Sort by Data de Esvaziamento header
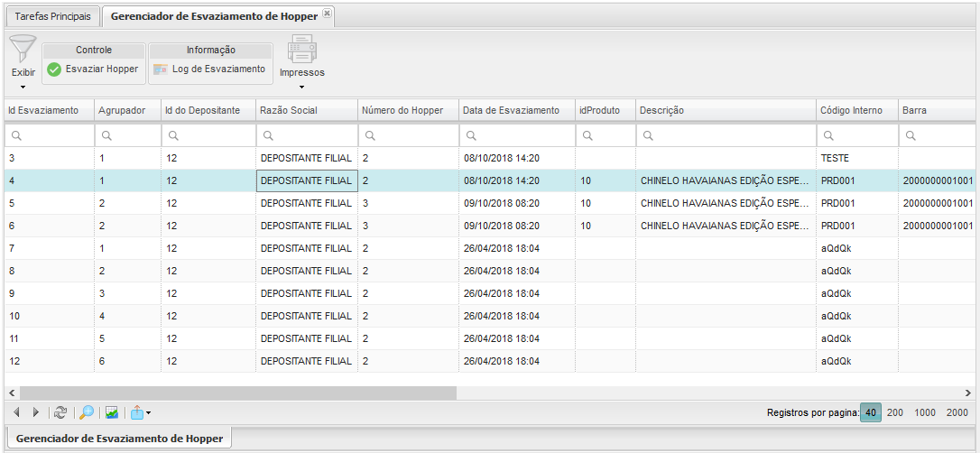 [x=517, y=110]
